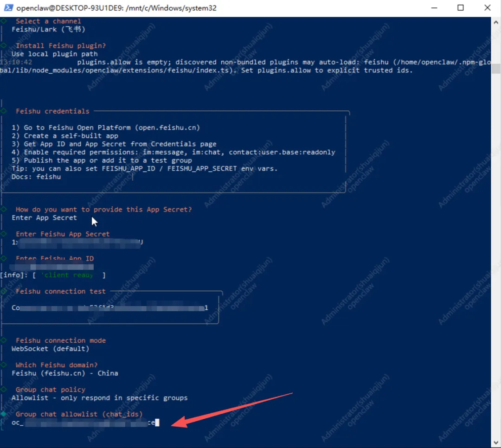501x448 pixels.
Task: Minimize the openclaw terminal window
Action: 434,8
